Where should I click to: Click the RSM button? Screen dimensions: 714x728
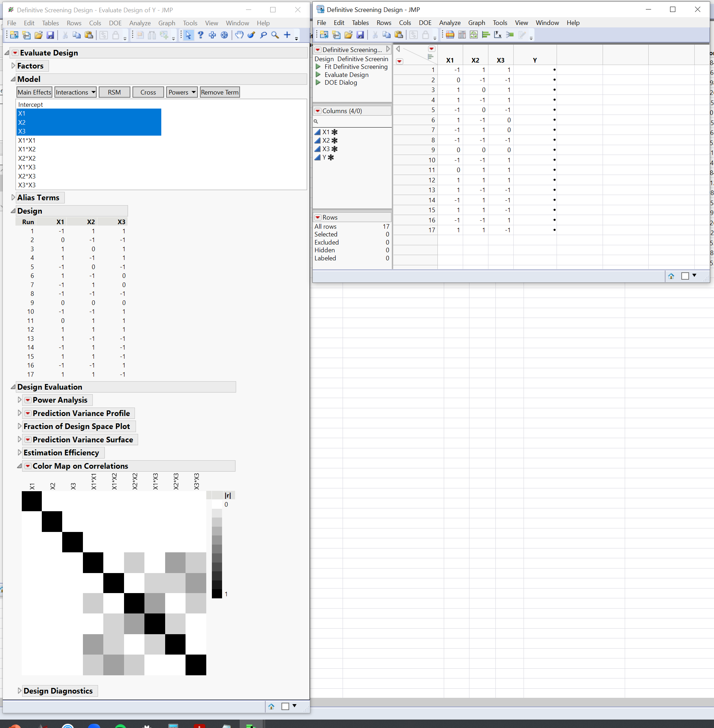(115, 92)
